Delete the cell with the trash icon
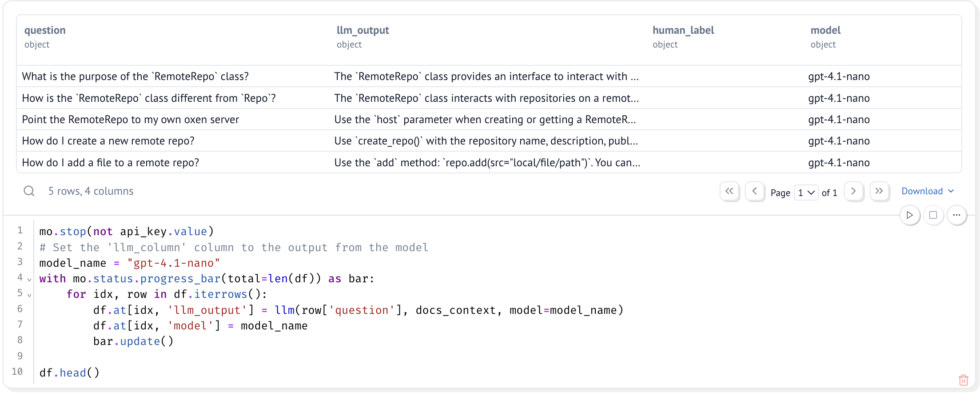 (x=963, y=380)
